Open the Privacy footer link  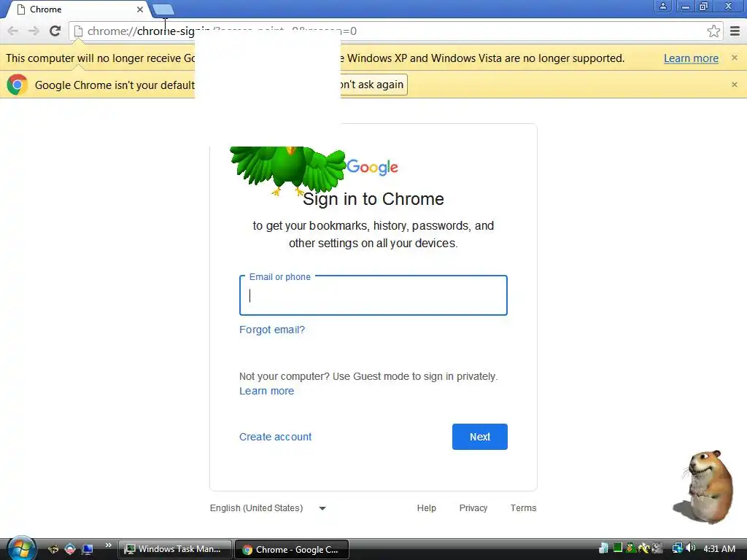coord(473,508)
